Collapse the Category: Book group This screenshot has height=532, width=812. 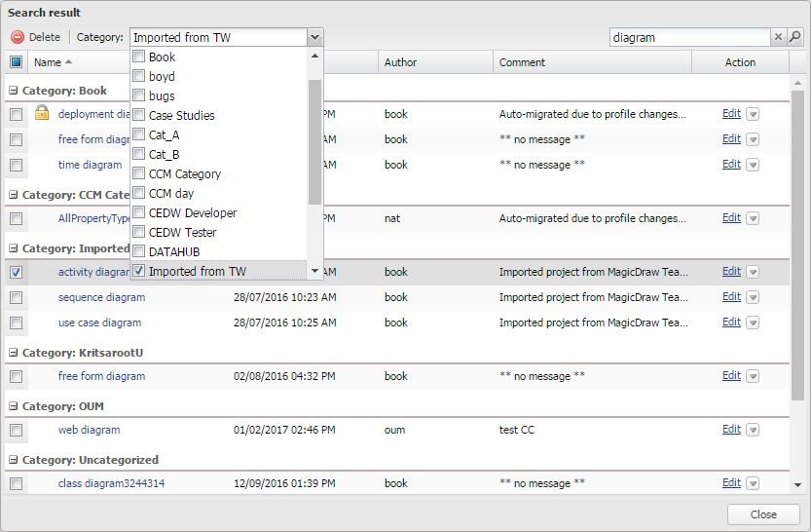click(14, 91)
